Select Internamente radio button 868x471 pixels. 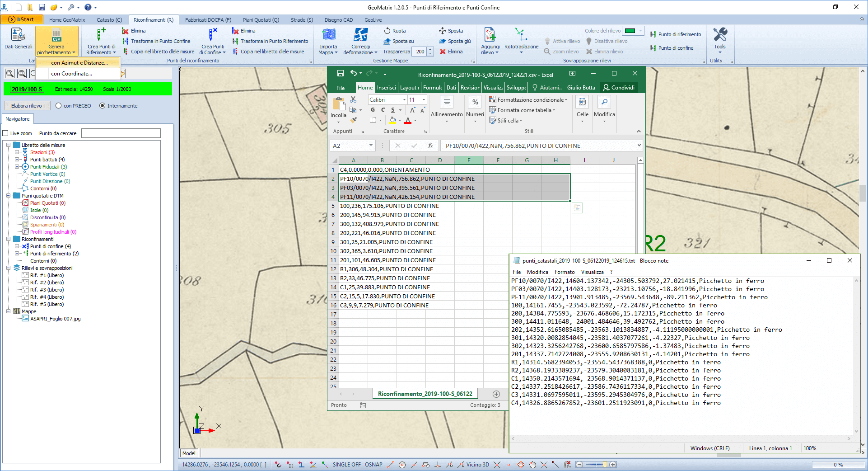click(102, 106)
